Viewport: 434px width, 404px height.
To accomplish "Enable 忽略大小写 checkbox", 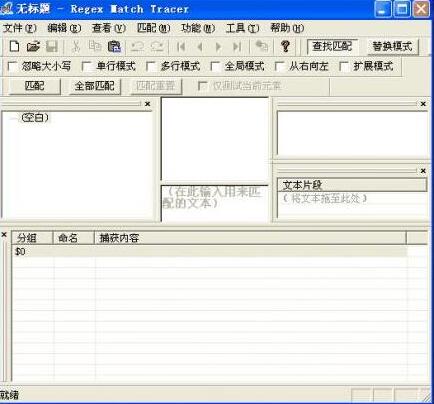I will pos(12,66).
